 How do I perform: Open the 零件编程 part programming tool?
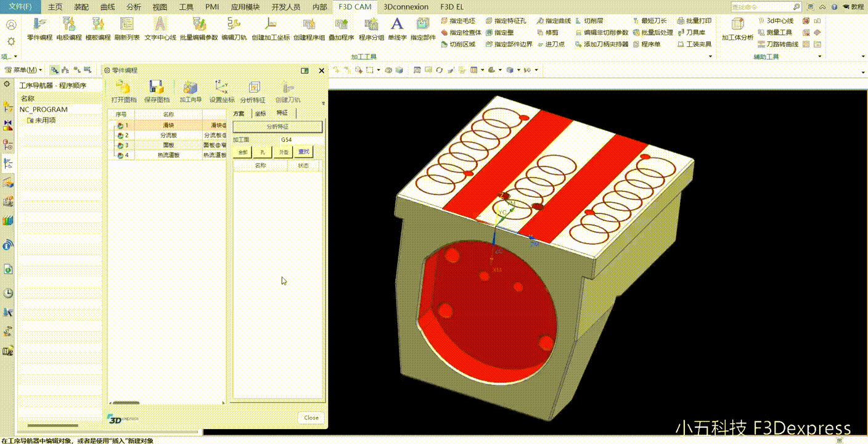click(39, 28)
